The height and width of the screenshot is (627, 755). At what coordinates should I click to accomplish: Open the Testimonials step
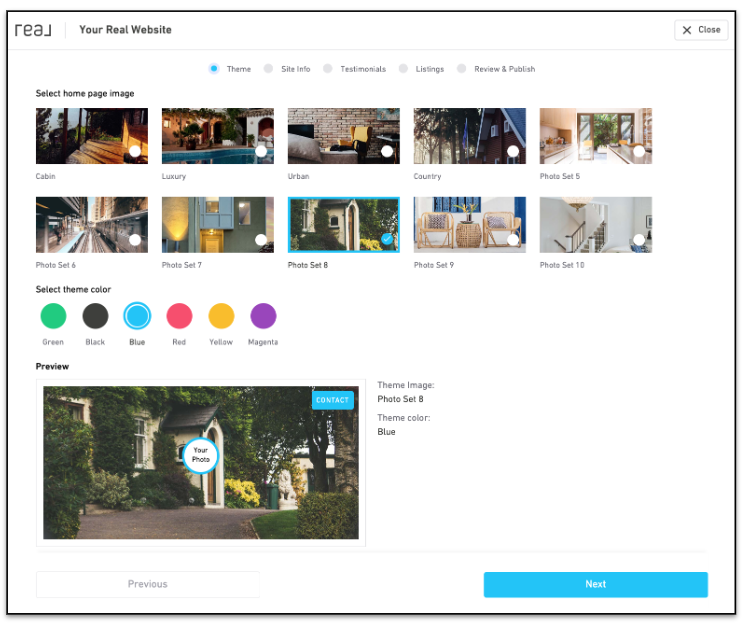pos(355,69)
